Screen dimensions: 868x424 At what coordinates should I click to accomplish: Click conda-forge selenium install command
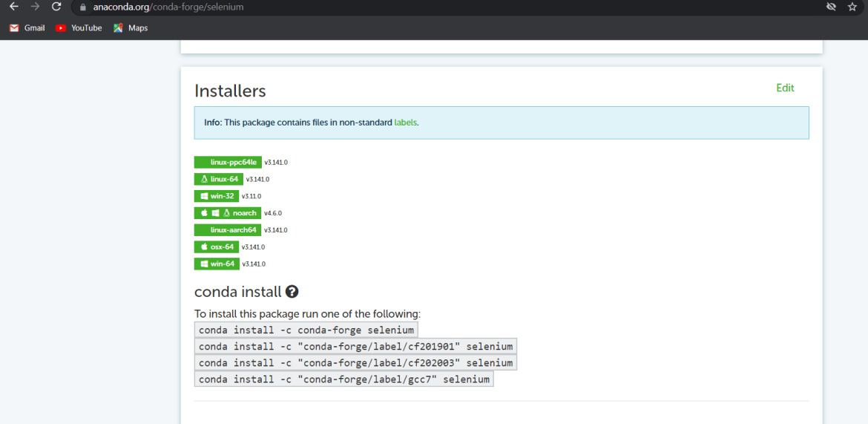306,330
